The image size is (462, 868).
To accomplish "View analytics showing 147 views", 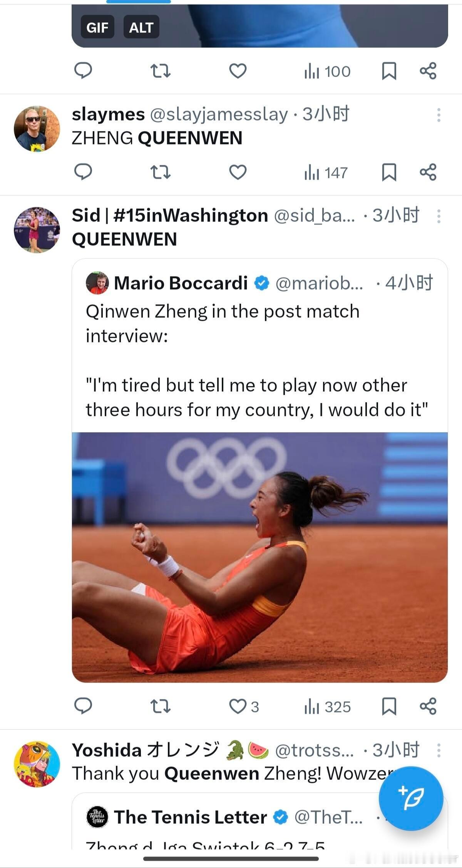I will pyautogui.click(x=326, y=173).
